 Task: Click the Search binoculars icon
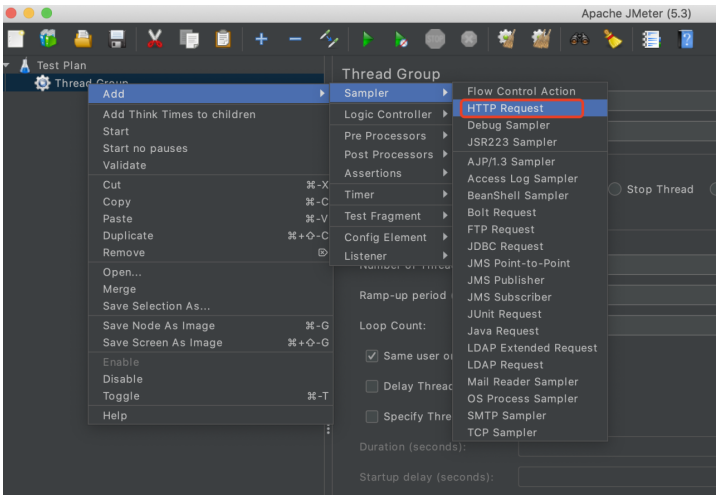(579, 39)
